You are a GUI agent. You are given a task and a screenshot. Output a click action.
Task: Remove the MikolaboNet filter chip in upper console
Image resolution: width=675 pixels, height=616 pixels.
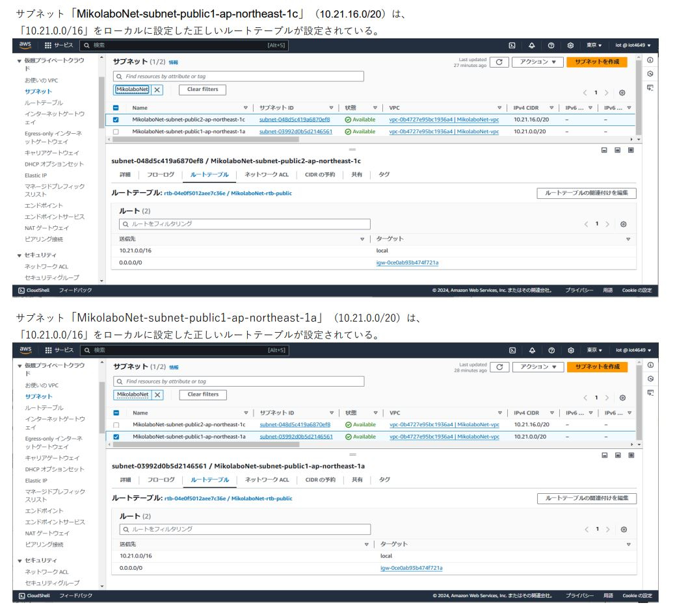tap(157, 90)
